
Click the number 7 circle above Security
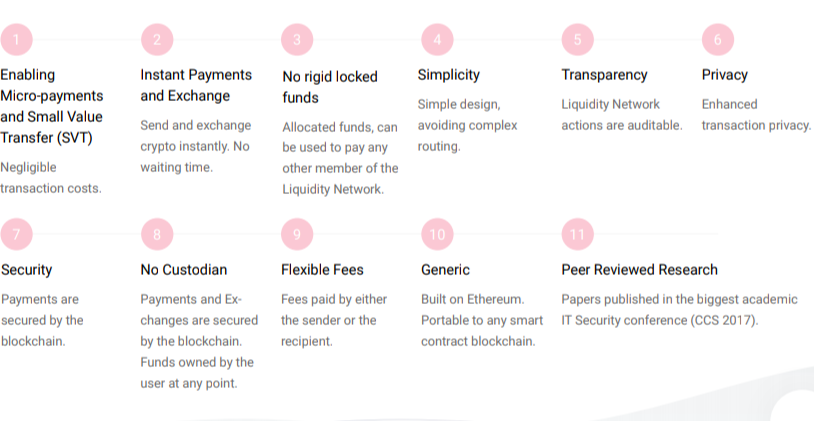(17, 235)
